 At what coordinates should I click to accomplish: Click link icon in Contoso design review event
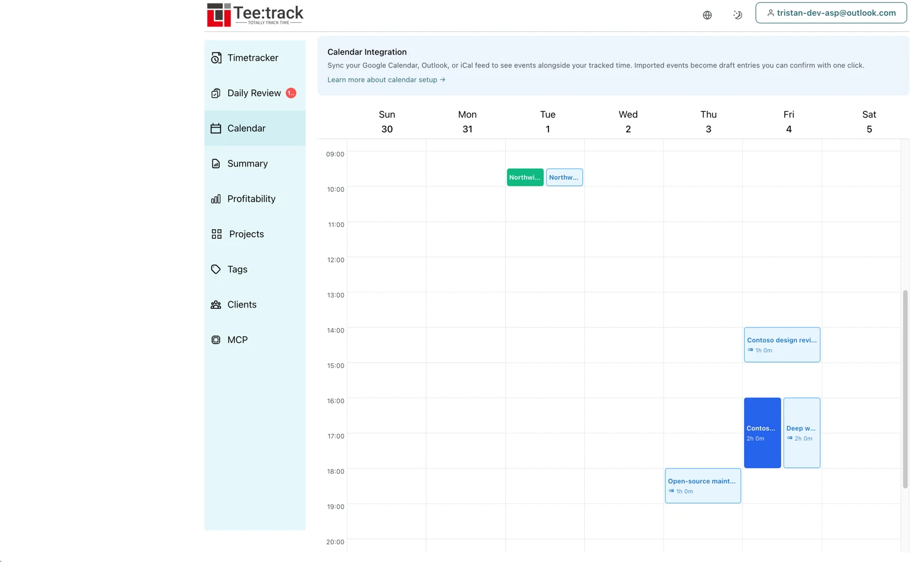(x=750, y=350)
